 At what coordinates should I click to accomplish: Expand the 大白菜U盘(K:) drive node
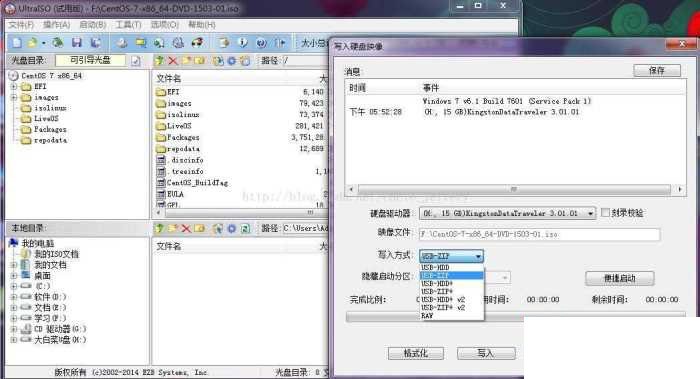click(14, 340)
